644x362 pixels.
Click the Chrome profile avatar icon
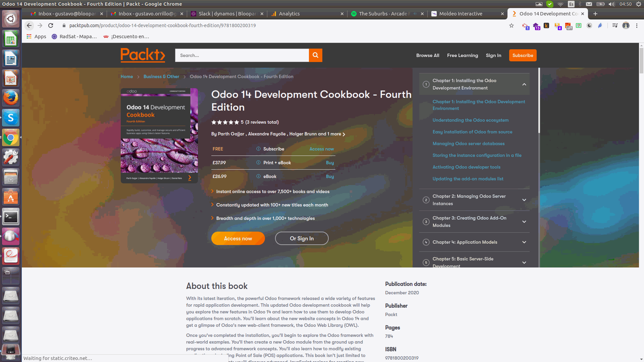[x=626, y=25]
